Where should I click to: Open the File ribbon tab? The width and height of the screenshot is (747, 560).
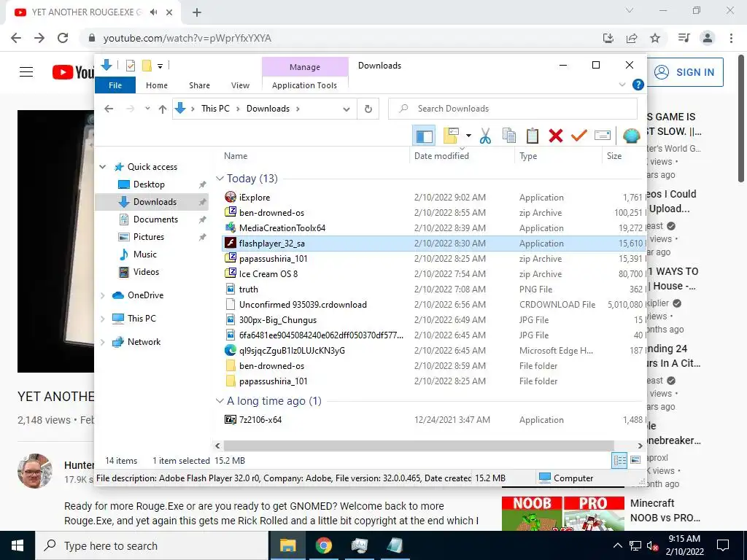[x=115, y=85]
